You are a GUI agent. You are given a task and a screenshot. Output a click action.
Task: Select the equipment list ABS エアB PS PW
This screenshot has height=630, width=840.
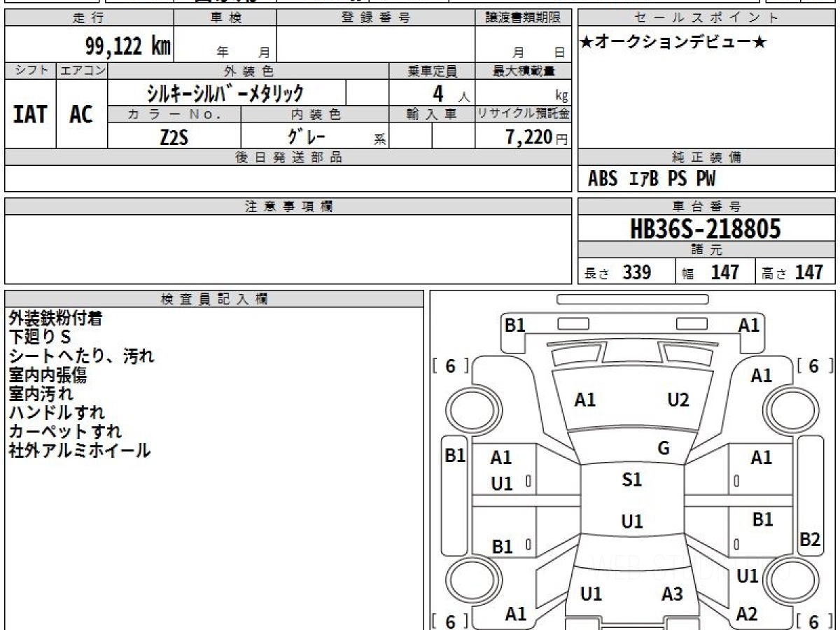click(652, 179)
